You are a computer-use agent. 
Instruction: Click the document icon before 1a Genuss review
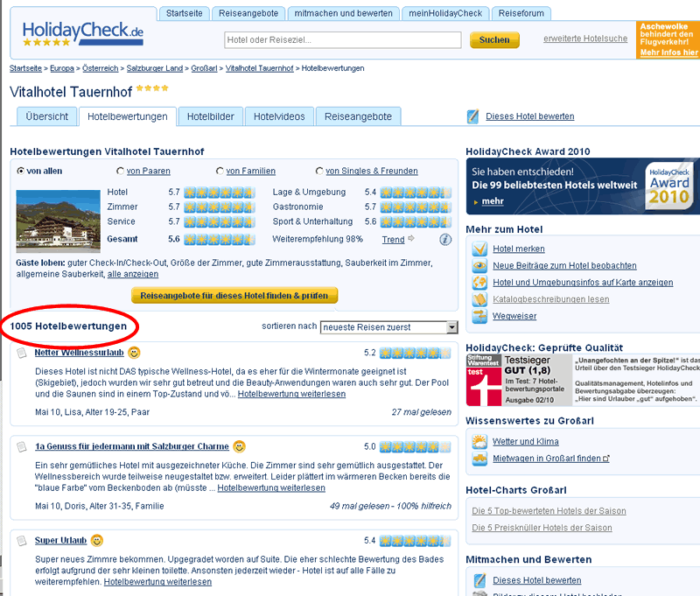pyautogui.click(x=21, y=447)
